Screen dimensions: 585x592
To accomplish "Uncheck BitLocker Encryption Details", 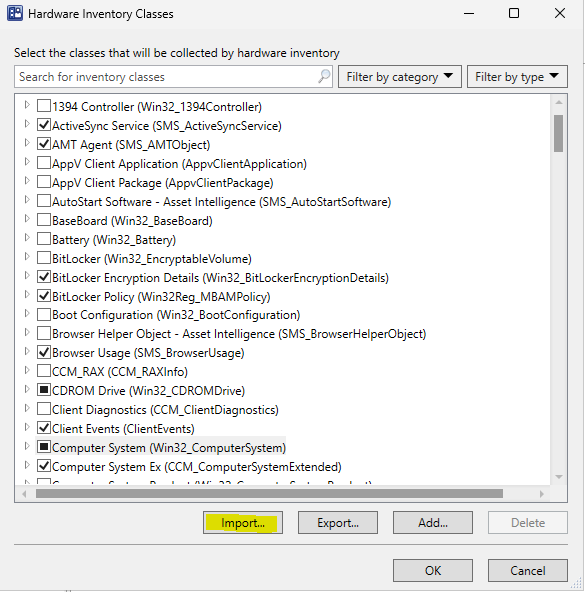I will (x=44, y=277).
